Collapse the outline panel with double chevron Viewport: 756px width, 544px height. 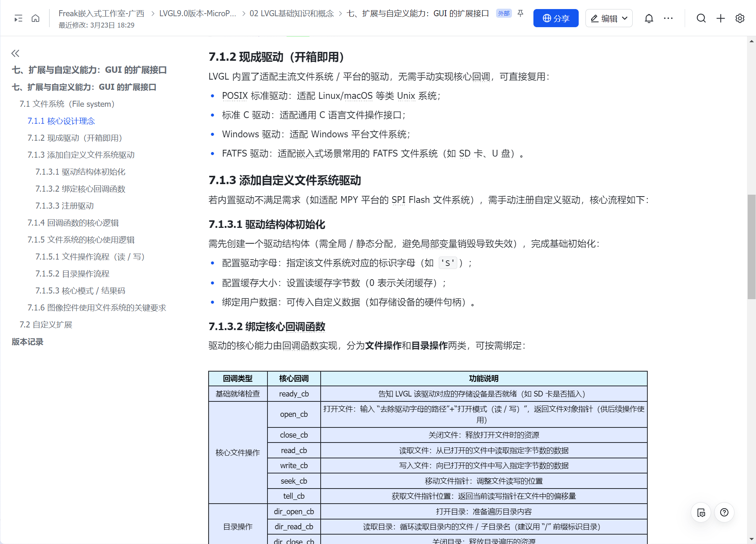(x=15, y=53)
